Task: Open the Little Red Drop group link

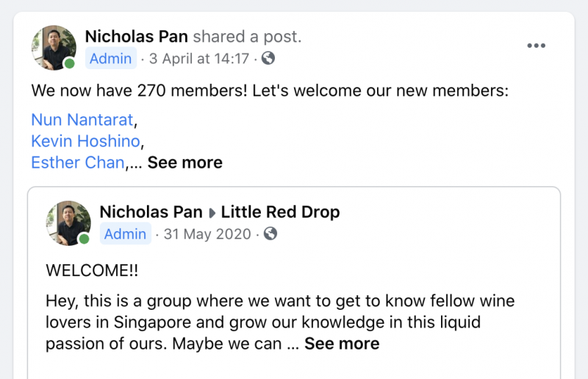Action: click(x=280, y=212)
